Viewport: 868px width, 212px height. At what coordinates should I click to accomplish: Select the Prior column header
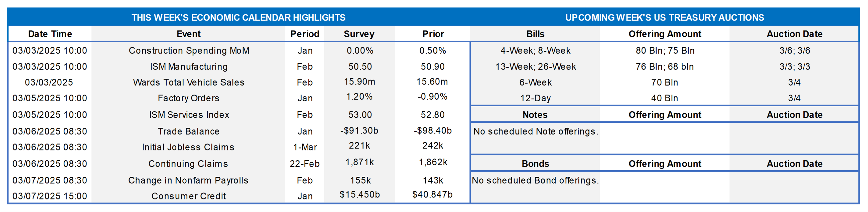click(433, 34)
